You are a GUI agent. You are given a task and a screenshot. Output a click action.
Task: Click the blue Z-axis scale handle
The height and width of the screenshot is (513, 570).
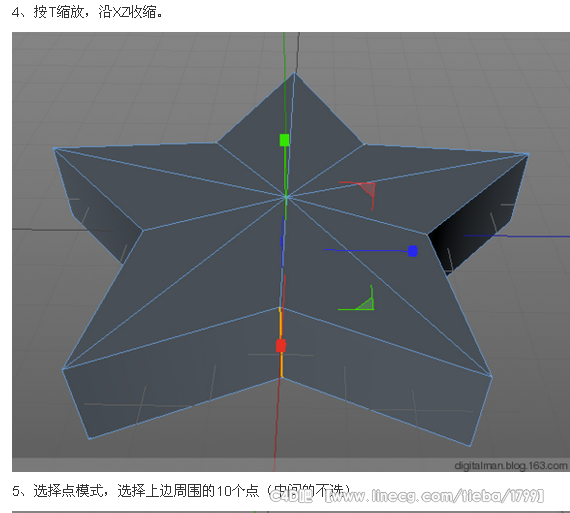point(413,251)
